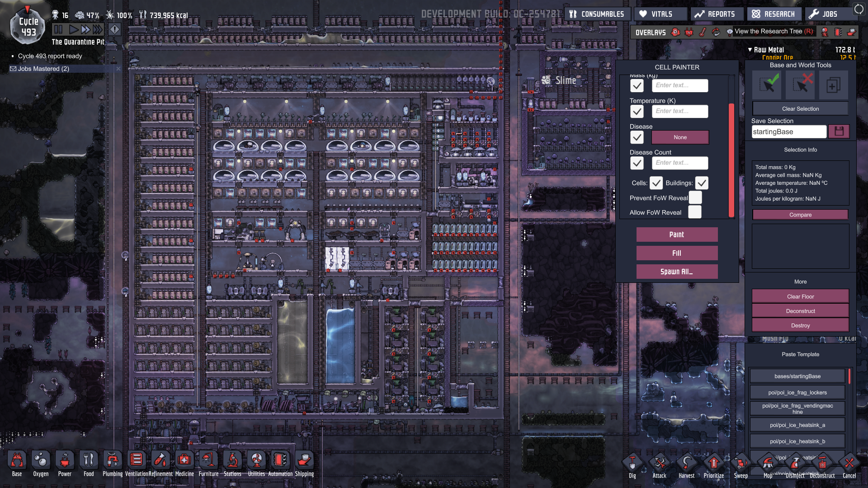Screen dimensions: 868x488
Task: Pause the game
Action: (58, 30)
